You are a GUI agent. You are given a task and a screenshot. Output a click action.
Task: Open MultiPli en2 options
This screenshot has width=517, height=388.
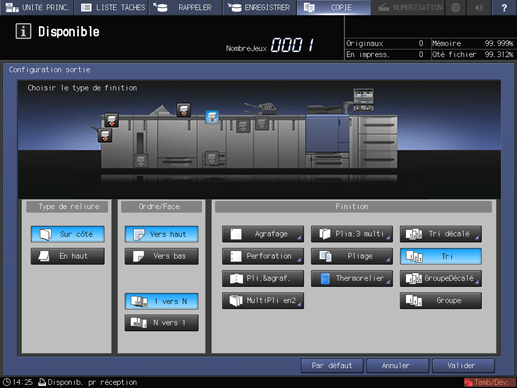coord(263,300)
